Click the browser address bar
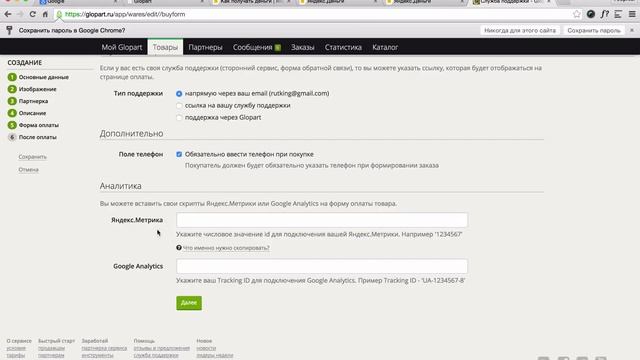 314,14
